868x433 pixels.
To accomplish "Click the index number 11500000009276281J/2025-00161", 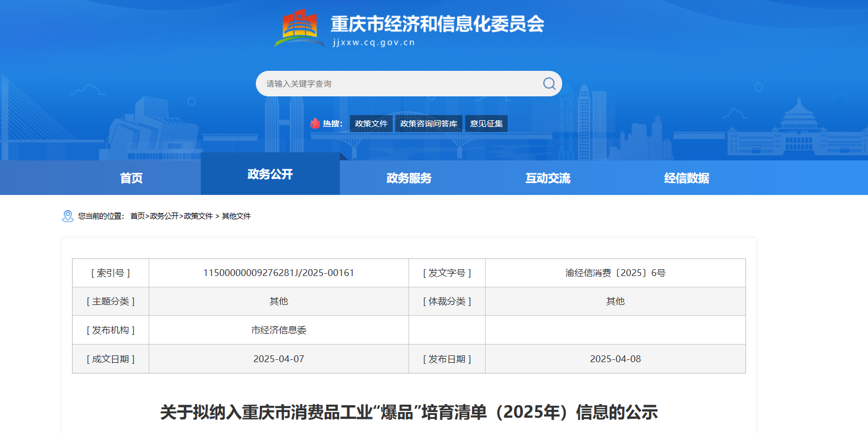I will tap(279, 273).
